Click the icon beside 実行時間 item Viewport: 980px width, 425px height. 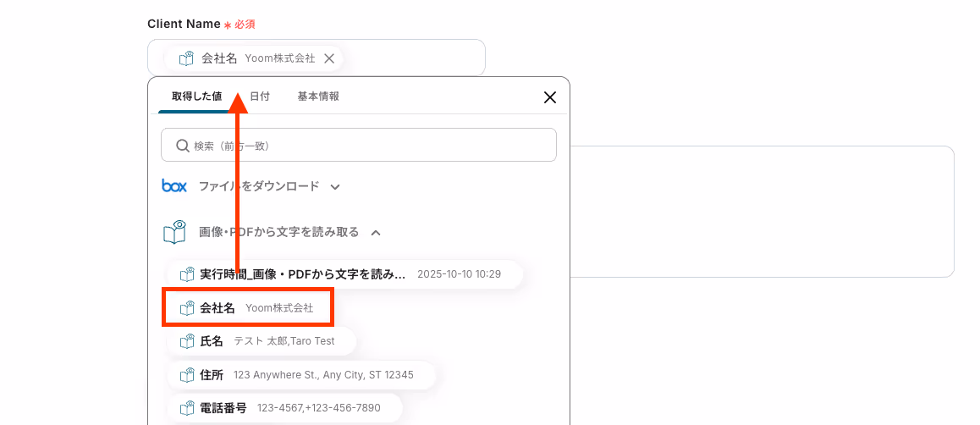[x=187, y=274]
